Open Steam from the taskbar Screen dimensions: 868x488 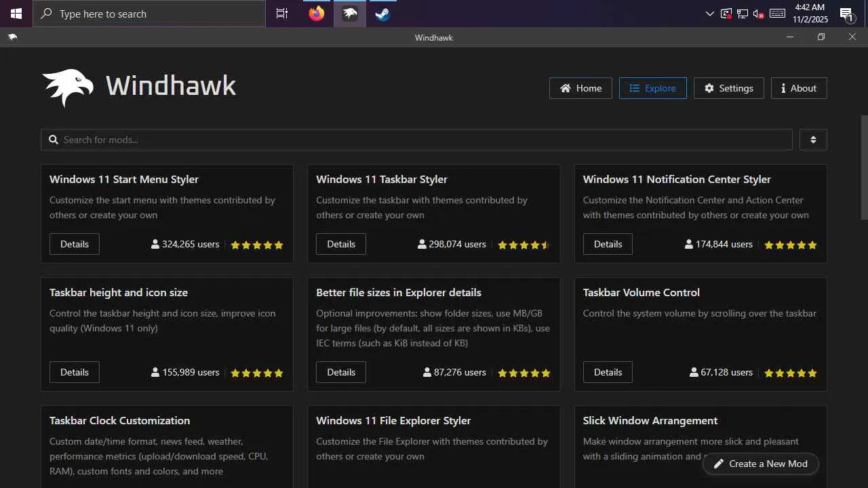[x=383, y=14]
